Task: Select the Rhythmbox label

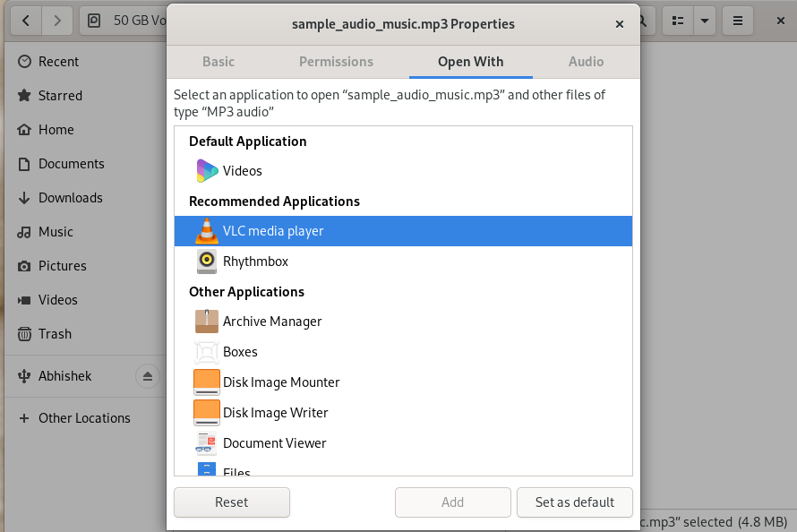Action: [x=256, y=262]
